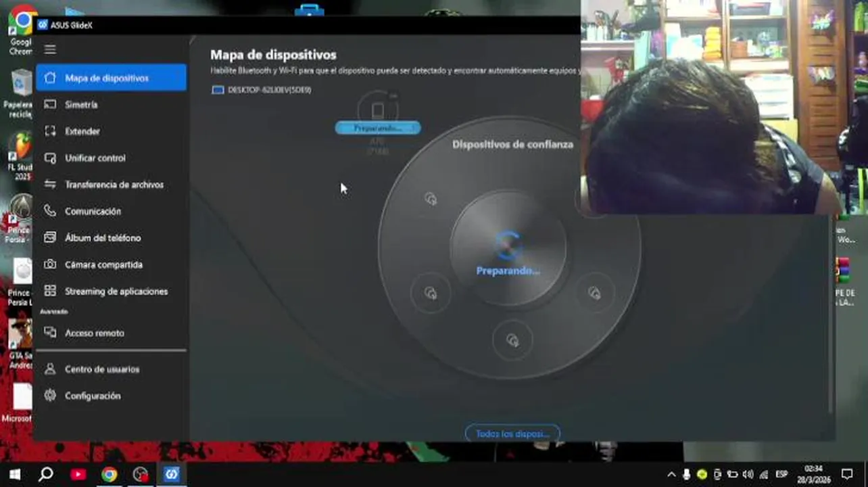This screenshot has width=868, height=487.
Task: Open the Simetría section
Action: (112, 105)
